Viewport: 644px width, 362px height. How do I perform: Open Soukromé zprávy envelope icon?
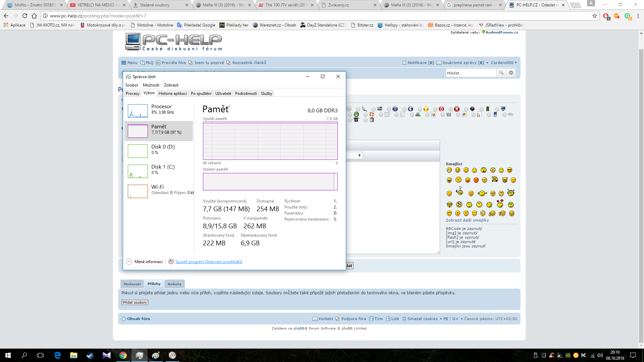click(439, 63)
